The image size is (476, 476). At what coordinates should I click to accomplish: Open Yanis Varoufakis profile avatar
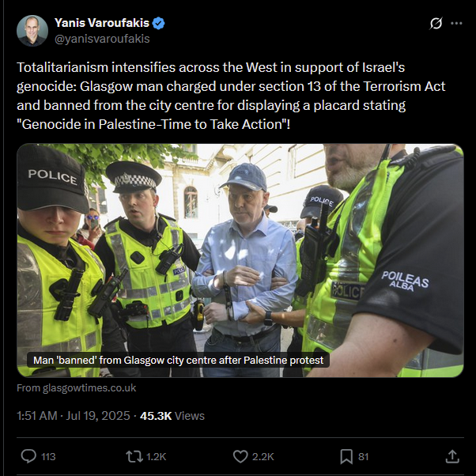tap(32, 31)
